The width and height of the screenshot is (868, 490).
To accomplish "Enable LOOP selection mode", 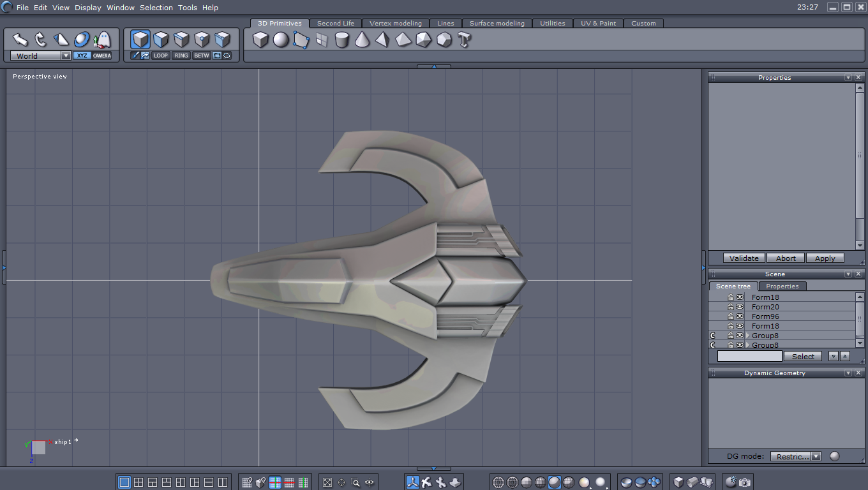I will click(161, 56).
